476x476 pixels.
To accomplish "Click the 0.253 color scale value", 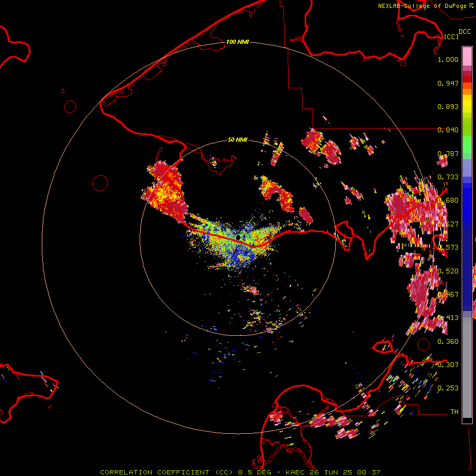I will 448,388.
